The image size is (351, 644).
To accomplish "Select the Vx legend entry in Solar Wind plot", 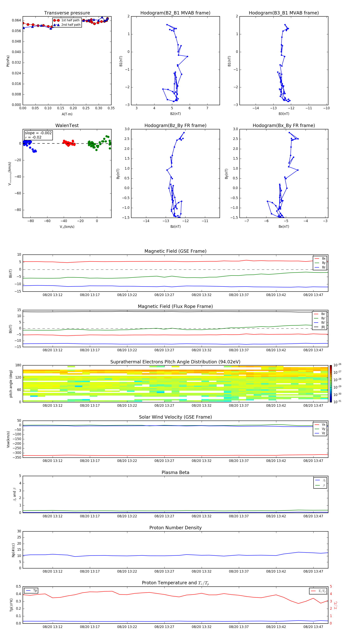I will tap(320, 424).
